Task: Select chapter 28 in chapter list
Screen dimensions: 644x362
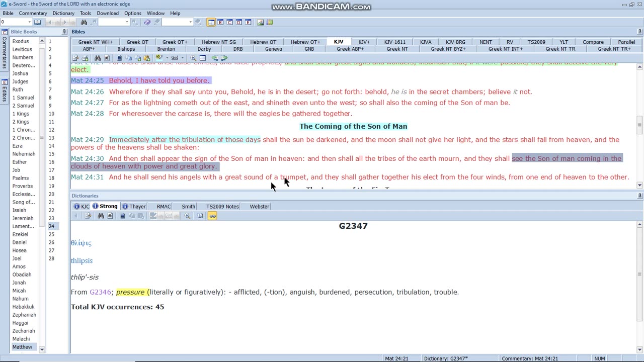Action: point(51,258)
